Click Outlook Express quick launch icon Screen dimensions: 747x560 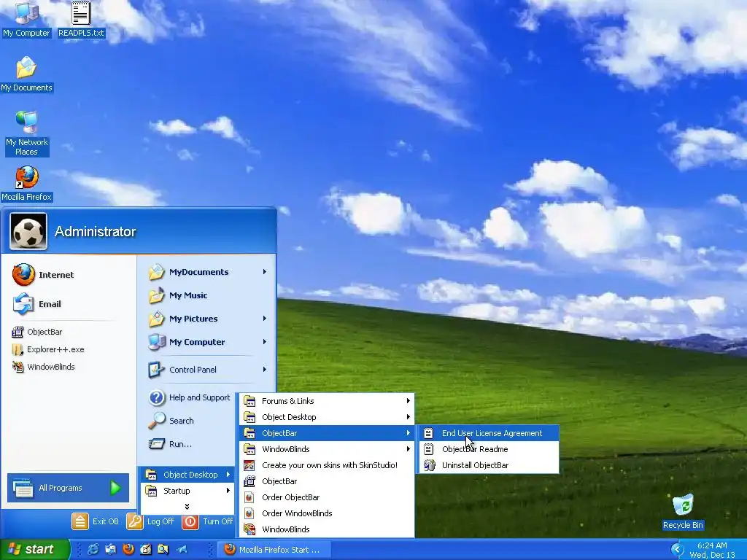pyautogui.click(x=111, y=550)
